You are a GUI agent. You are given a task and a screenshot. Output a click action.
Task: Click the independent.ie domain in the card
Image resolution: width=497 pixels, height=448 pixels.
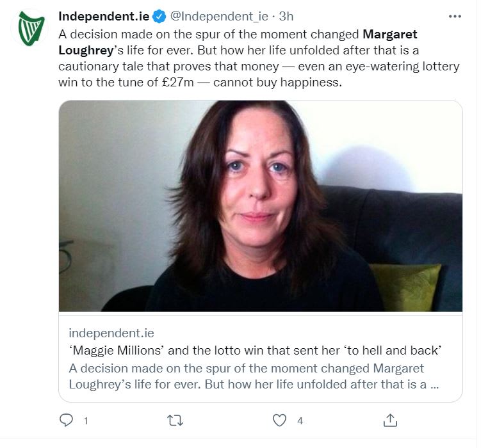tap(111, 333)
